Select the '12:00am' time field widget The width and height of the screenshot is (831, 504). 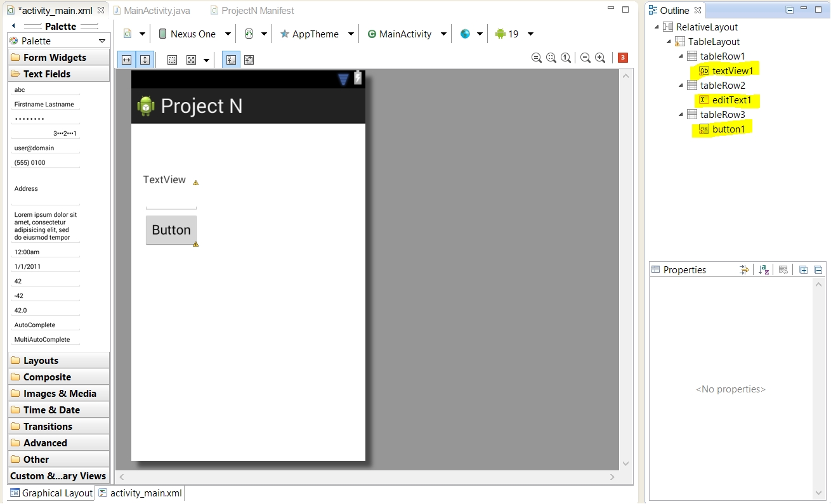46,252
